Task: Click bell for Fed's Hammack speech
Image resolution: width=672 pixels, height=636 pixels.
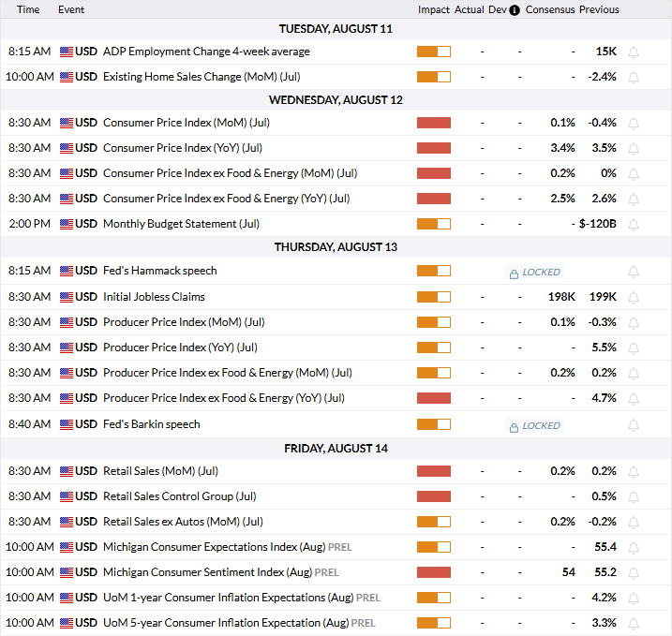Action: pos(634,272)
